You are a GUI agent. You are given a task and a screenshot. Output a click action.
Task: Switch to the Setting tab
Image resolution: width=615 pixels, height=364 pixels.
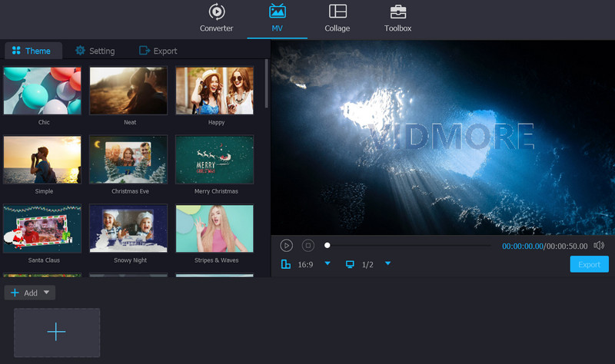click(x=95, y=51)
